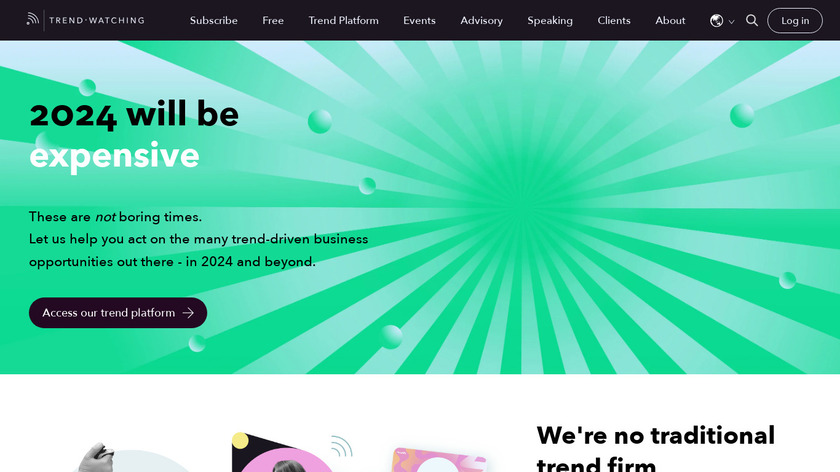Image resolution: width=840 pixels, height=472 pixels.
Task: Open the Speaking section
Action: pyautogui.click(x=550, y=20)
